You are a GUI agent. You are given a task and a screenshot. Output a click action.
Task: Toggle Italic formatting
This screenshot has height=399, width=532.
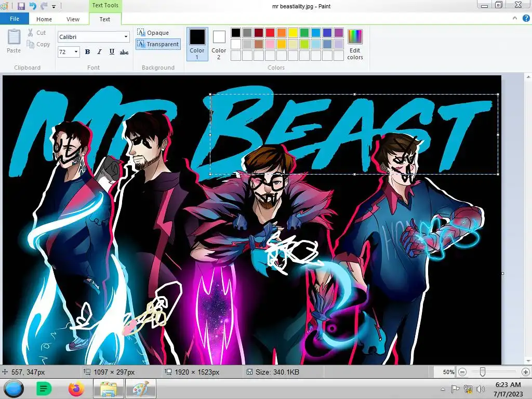coord(99,52)
